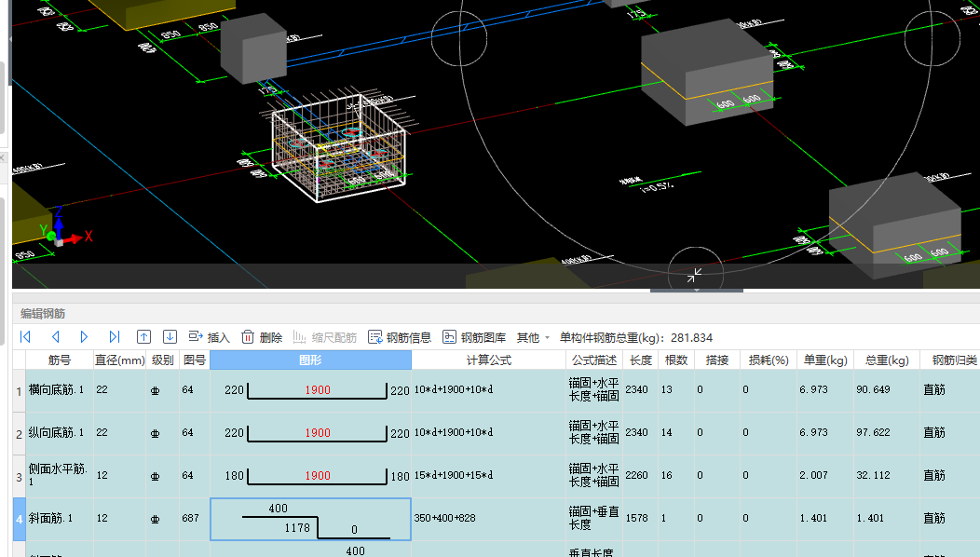Click 斜面筋.1 name cell
Viewport: 980px width, 557px height.
point(60,519)
